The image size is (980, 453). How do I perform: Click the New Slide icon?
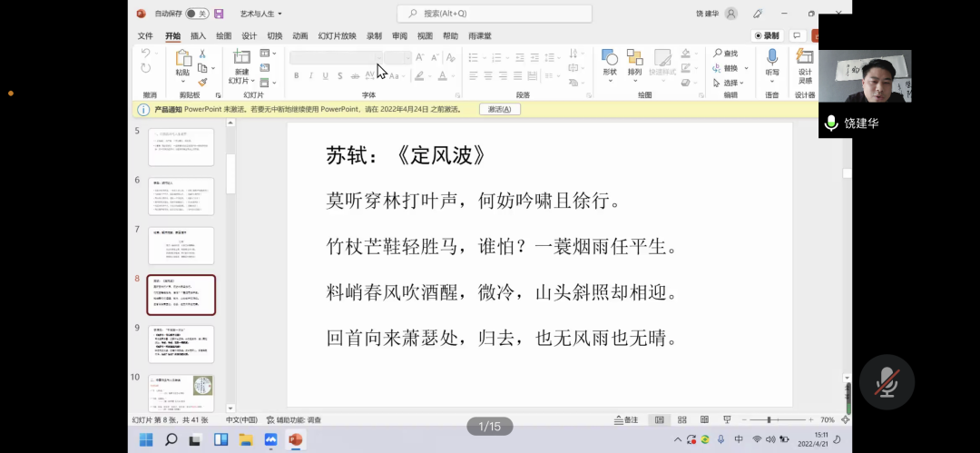[x=241, y=60]
